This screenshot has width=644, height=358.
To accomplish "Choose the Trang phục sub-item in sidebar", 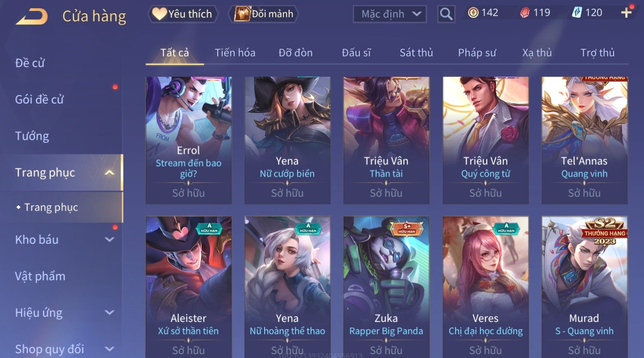I will point(51,207).
